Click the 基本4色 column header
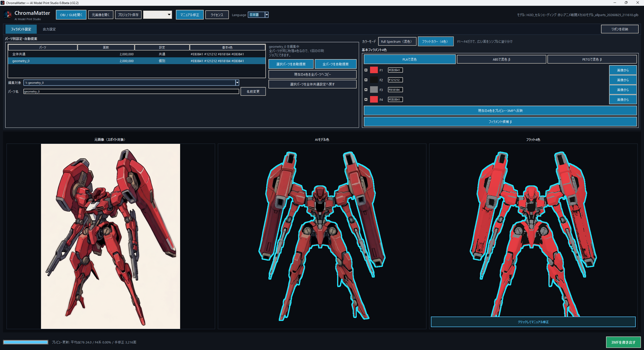Viewport: 644px width, 350px height. coord(227,47)
